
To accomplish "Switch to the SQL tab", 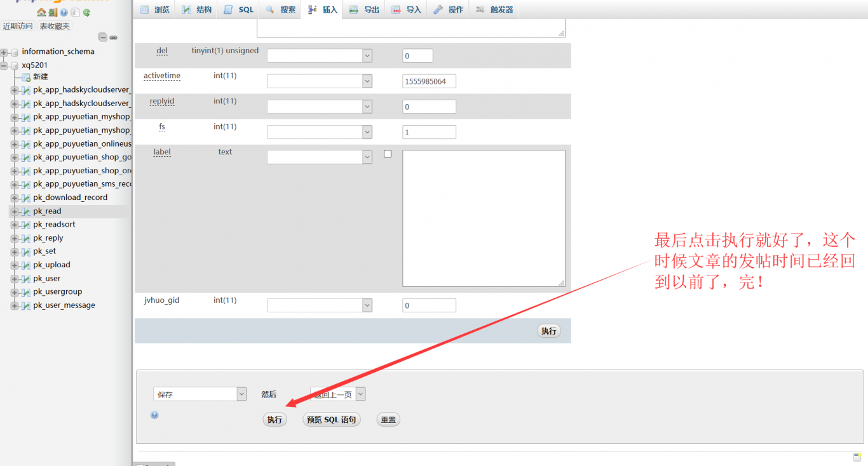I will 239,10.
